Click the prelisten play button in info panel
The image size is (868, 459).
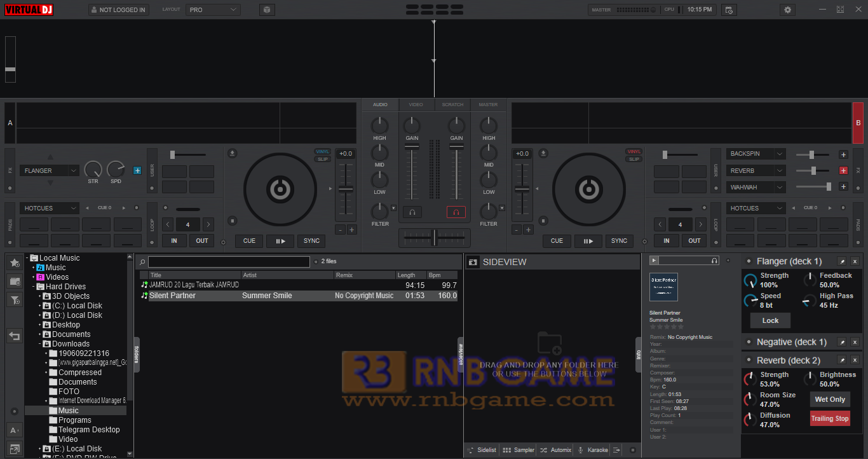(654, 260)
